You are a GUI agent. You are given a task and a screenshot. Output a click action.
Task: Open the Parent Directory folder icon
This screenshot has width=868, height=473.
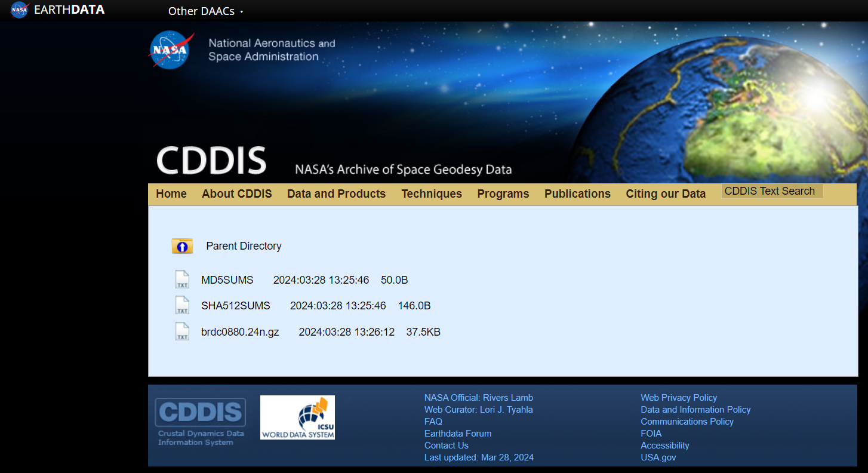pyautogui.click(x=182, y=246)
